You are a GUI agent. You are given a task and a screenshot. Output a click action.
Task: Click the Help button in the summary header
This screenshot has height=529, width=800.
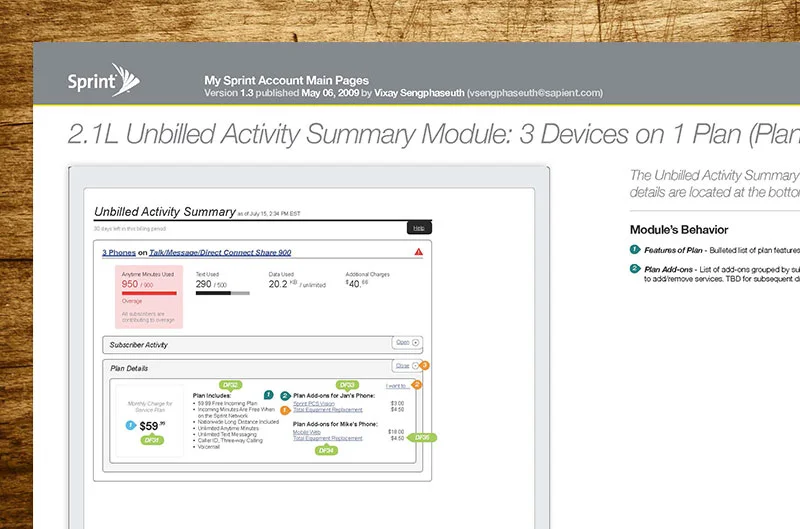[x=419, y=228]
